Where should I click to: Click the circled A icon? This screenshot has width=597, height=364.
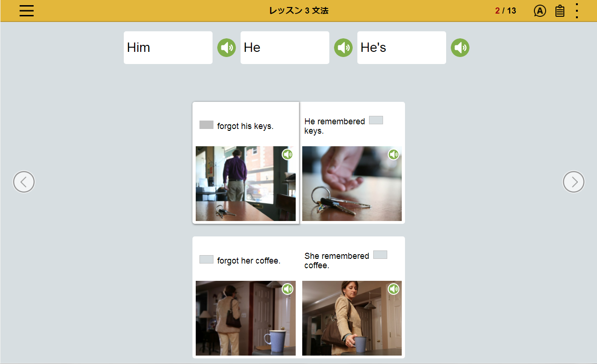coord(540,11)
